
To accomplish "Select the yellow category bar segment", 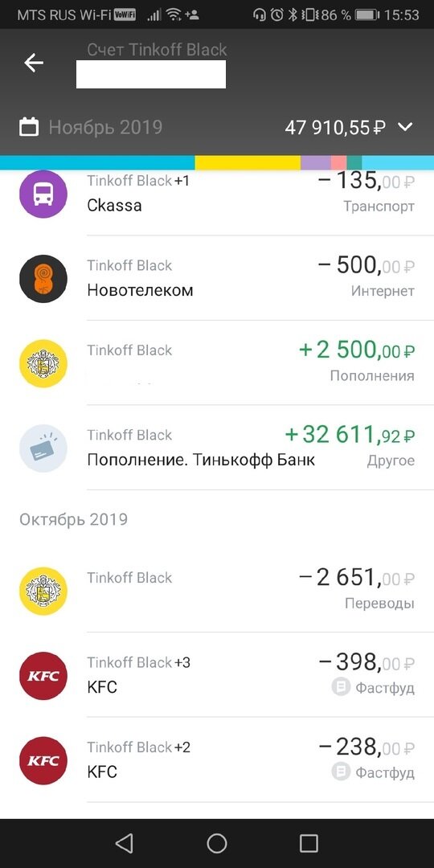I will tap(248, 162).
